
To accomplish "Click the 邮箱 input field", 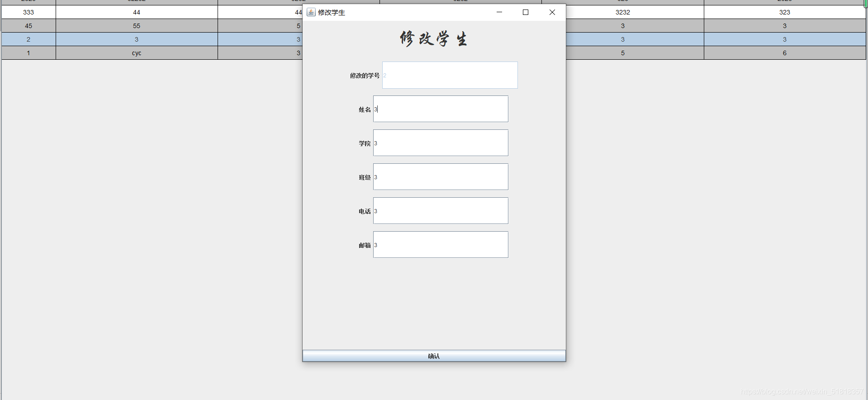I will tap(441, 245).
